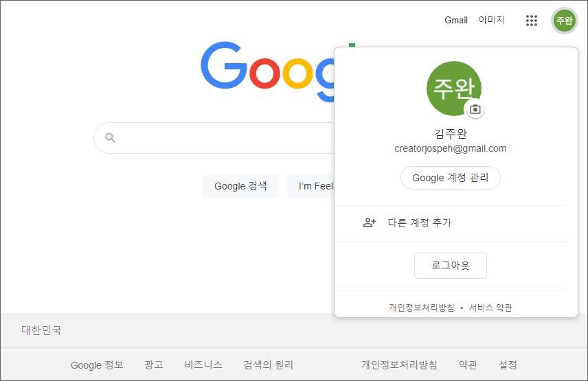Click the add-person icon beside 다른 계정 추가

(x=370, y=222)
